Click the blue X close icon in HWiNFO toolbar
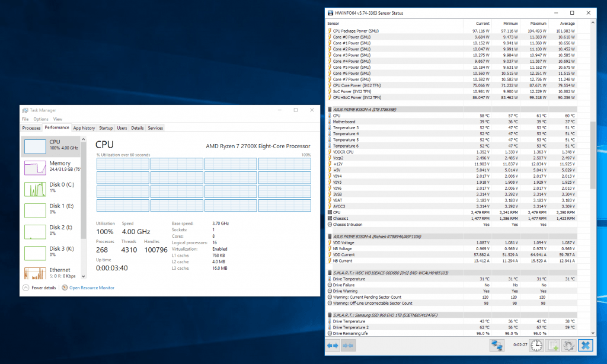Viewport: 607px width, 364px height. tap(586, 346)
